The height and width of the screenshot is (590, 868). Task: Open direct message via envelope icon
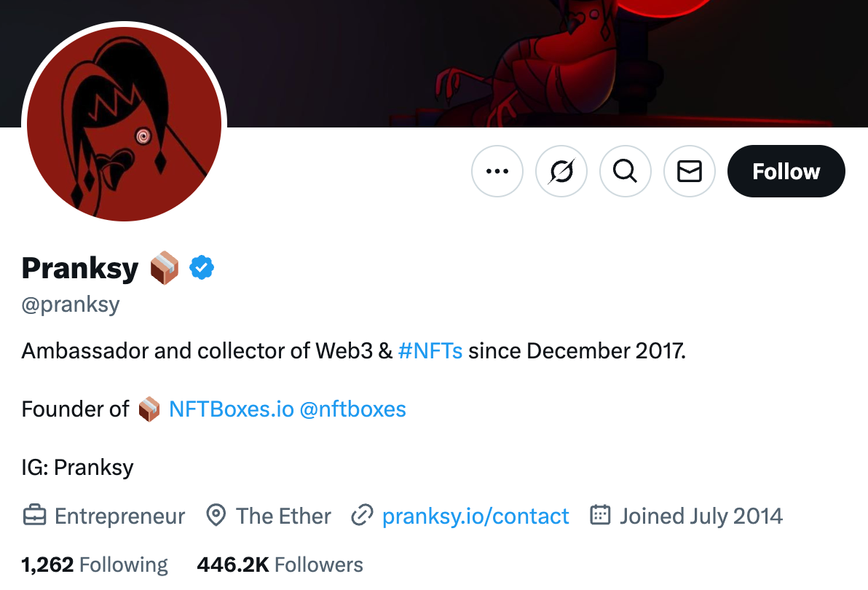pyautogui.click(x=690, y=171)
